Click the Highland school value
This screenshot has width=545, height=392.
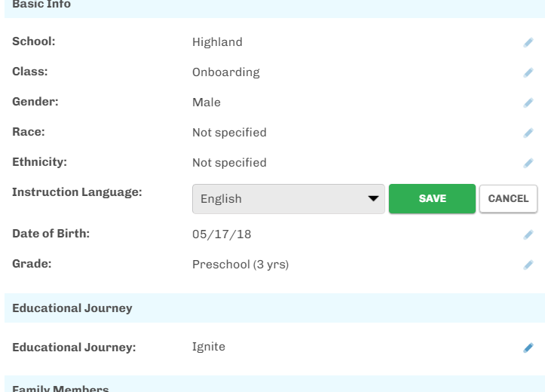coord(217,42)
